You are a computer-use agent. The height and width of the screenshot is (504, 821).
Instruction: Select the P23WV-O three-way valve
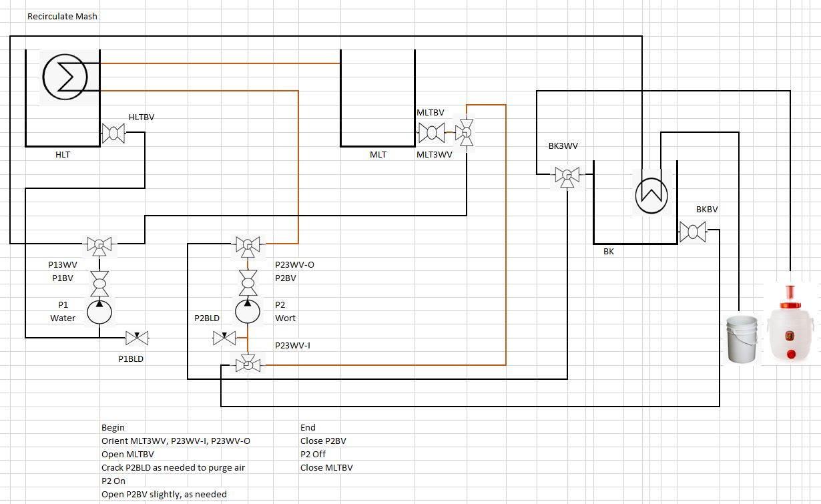(x=248, y=245)
